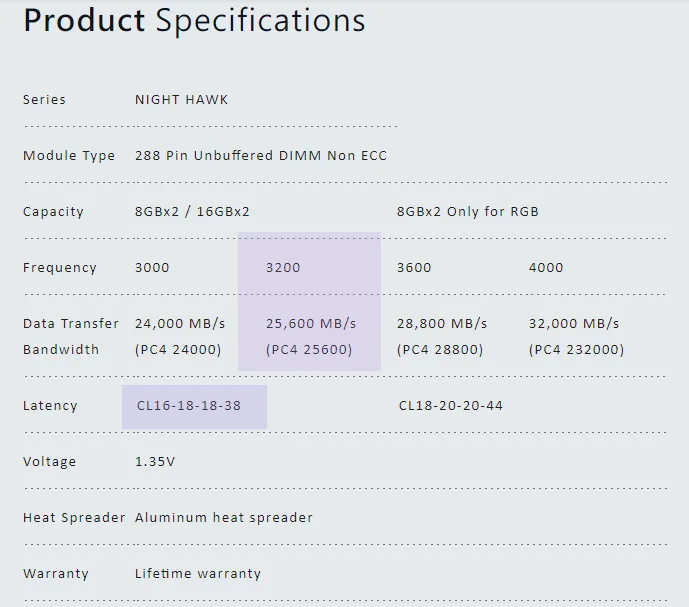Select the 3600 frequency value
The height and width of the screenshot is (607, 689).
[414, 267]
